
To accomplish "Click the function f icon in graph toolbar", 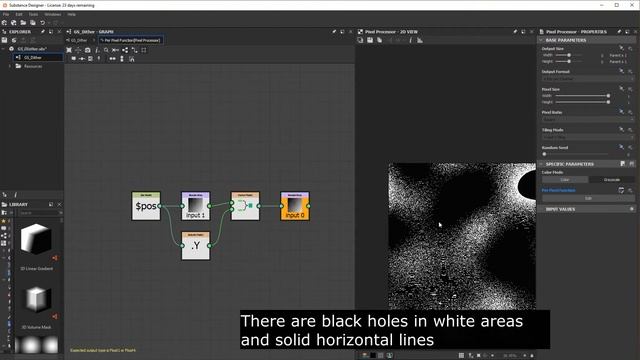I will click(97, 50).
